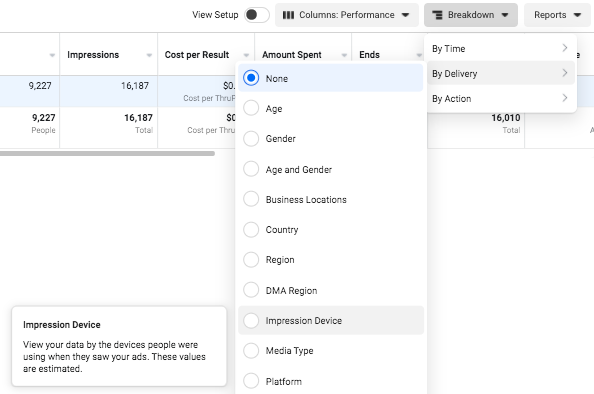Select the Impression Device radio button
This screenshot has height=394, width=594.
pos(251,321)
